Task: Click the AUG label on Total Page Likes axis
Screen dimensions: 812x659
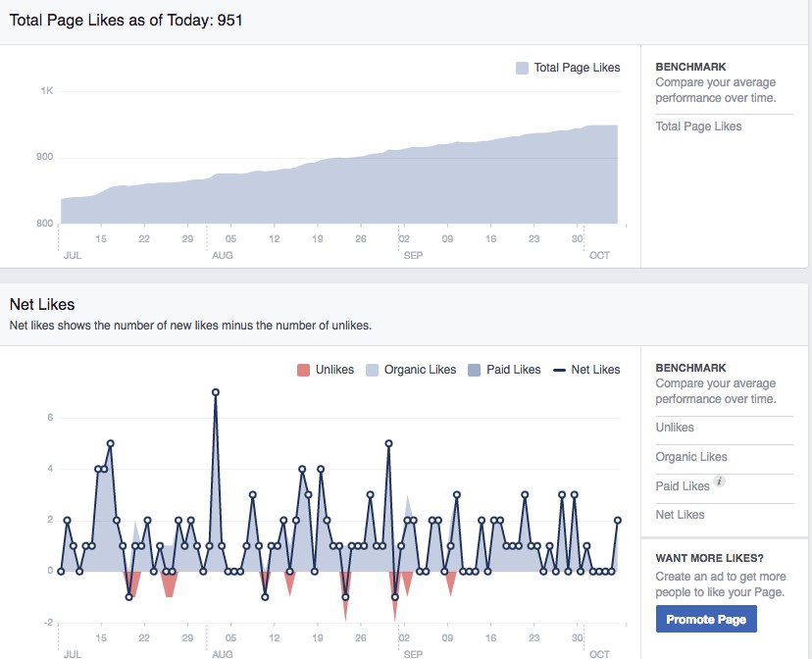Action: [x=223, y=255]
